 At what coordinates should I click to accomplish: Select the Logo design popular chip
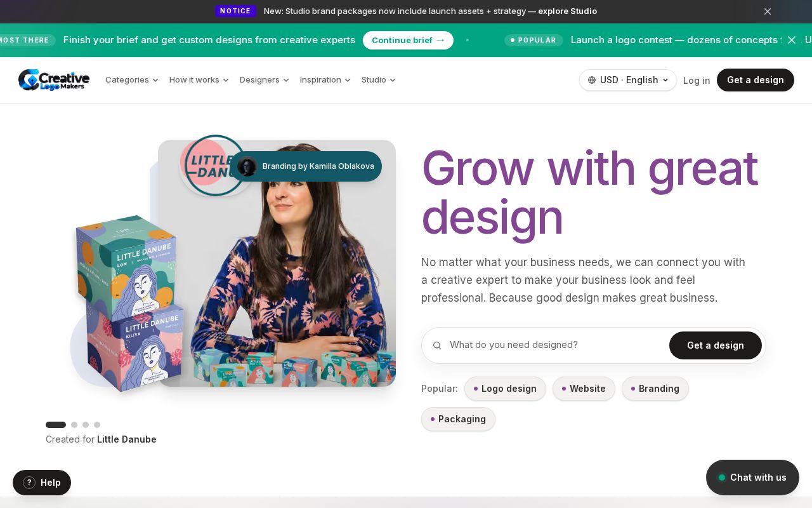pyautogui.click(x=505, y=389)
